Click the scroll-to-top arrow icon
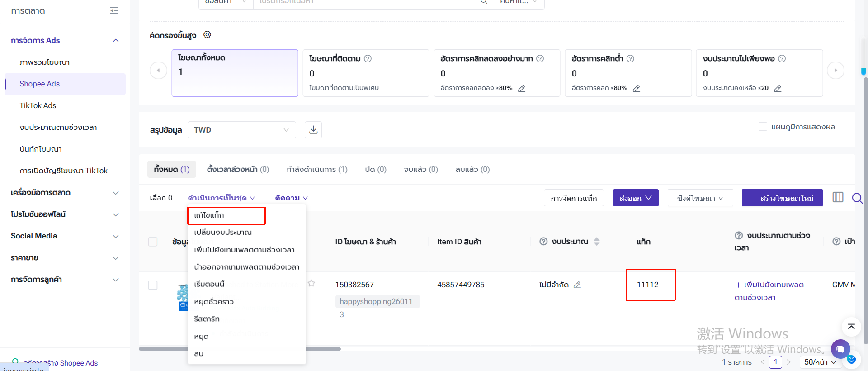Image resolution: width=868 pixels, height=371 pixels. pos(851,327)
